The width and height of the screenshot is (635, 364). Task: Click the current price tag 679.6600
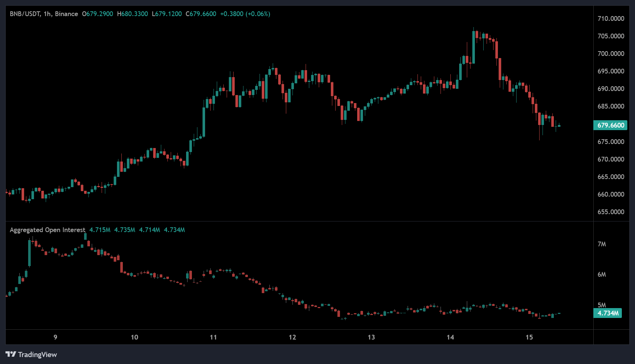pos(610,125)
